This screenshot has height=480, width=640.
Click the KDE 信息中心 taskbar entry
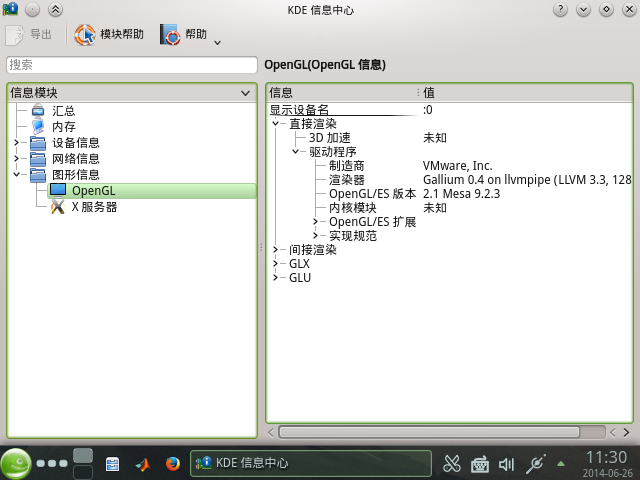click(x=311, y=463)
